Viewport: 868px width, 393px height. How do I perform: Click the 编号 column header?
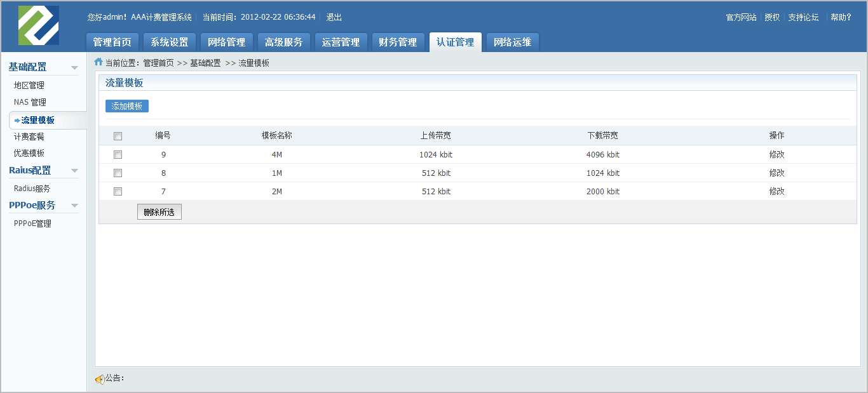point(163,135)
